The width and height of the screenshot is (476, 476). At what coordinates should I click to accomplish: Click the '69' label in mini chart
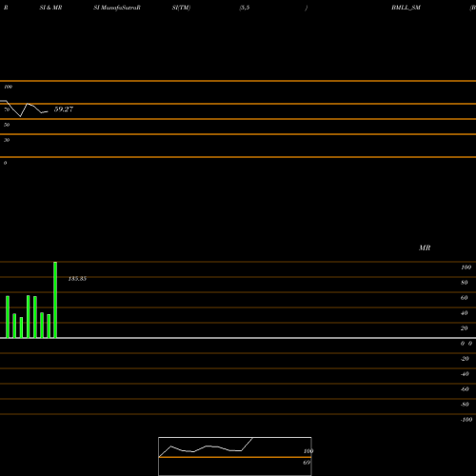307,463
